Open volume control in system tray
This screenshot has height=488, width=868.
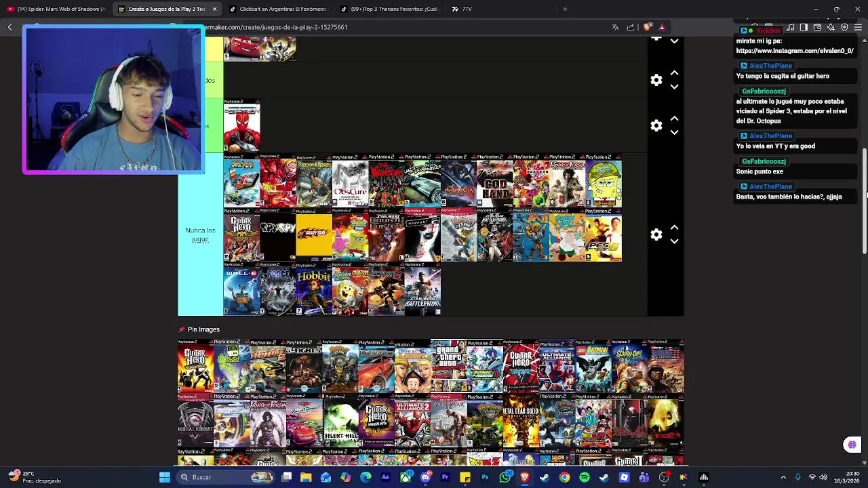(x=823, y=477)
